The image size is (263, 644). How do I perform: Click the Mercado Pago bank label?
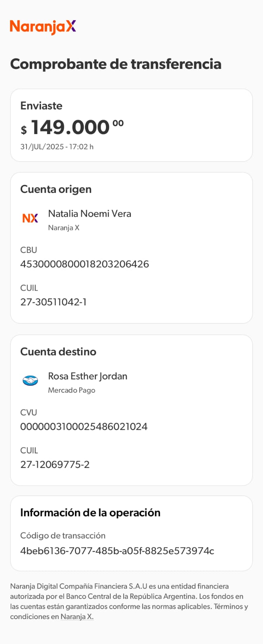pos(72,390)
